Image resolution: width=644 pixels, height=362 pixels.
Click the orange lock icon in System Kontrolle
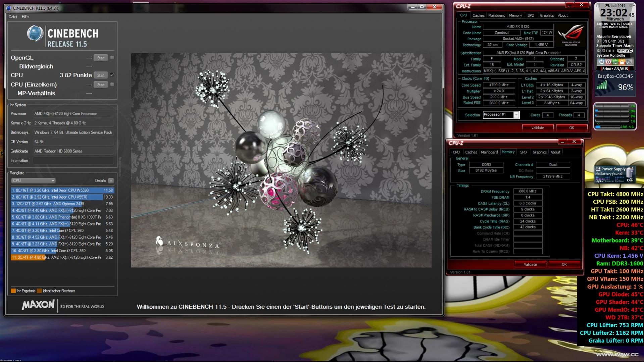pos(622,62)
